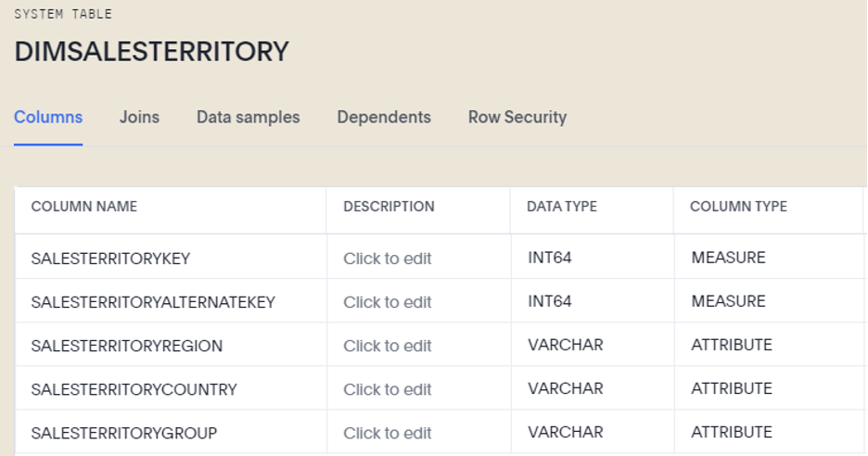Screen dimensions: 868x456
Task: Edit description for SALESTERRITORYALTERNATEKEY
Action: coord(387,302)
